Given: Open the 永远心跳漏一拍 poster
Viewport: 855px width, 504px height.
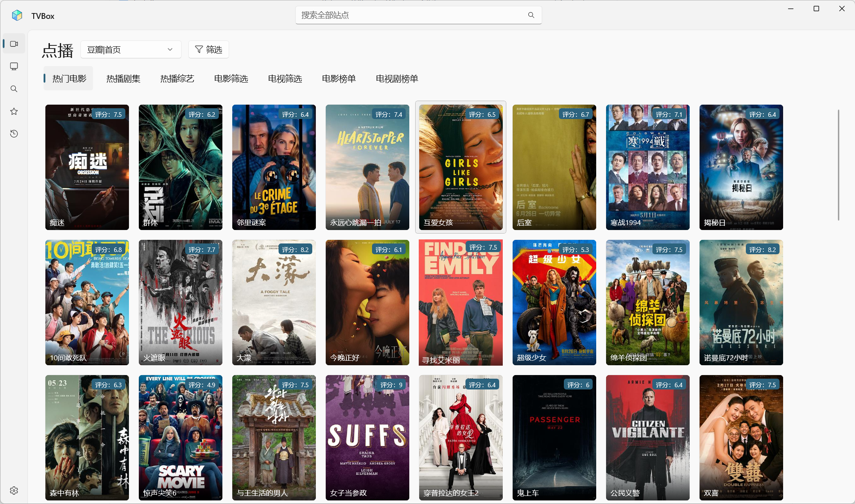Looking at the screenshot, I should click(368, 167).
